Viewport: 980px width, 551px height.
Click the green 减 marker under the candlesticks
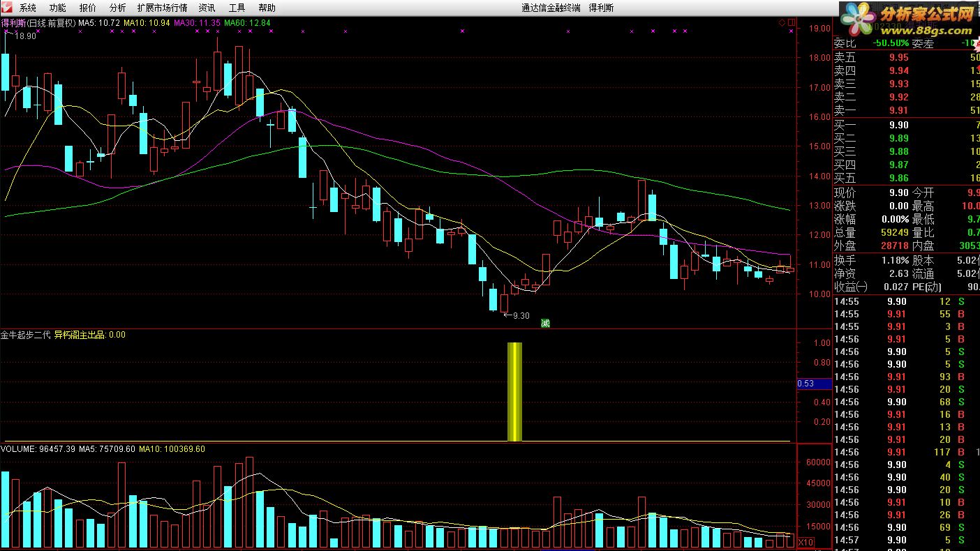point(545,323)
